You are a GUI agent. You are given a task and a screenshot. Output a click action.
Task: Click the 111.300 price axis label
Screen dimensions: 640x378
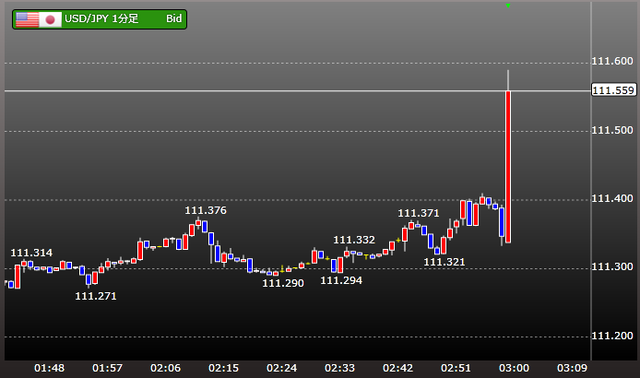pyautogui.click(x=612, y=267)
